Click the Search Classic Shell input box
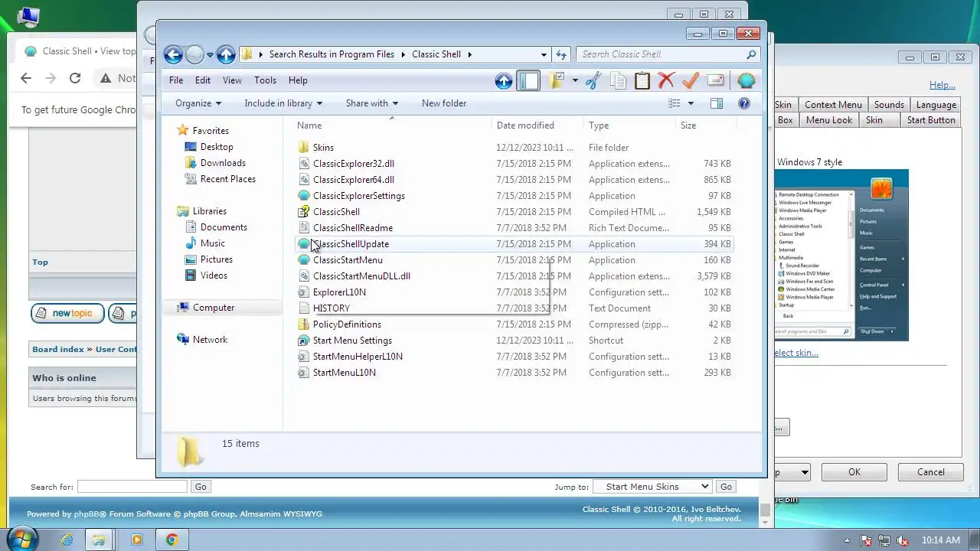Image resolution: width=980 pixels, height=551 pixels. point(660,54)
